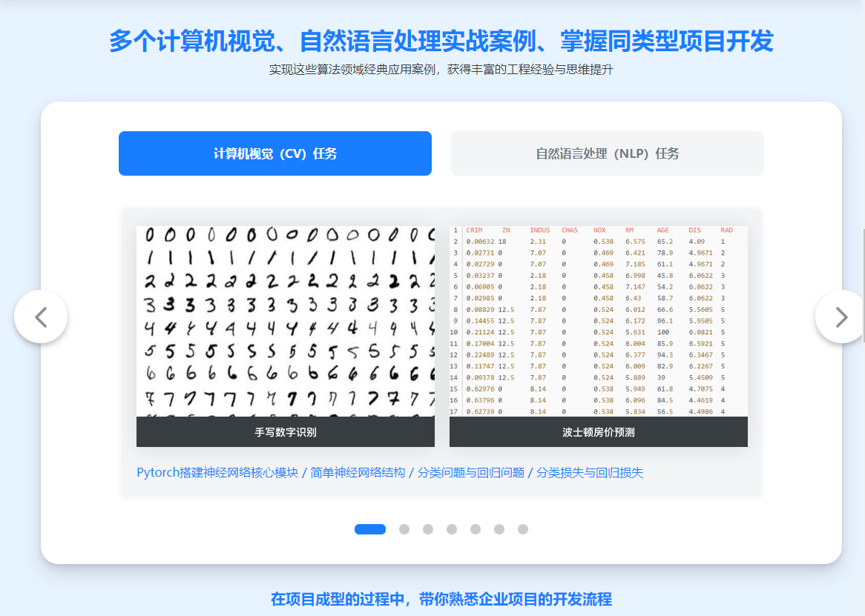Click the next slide right arrow
865x616 pixels.
coord(841,317)
